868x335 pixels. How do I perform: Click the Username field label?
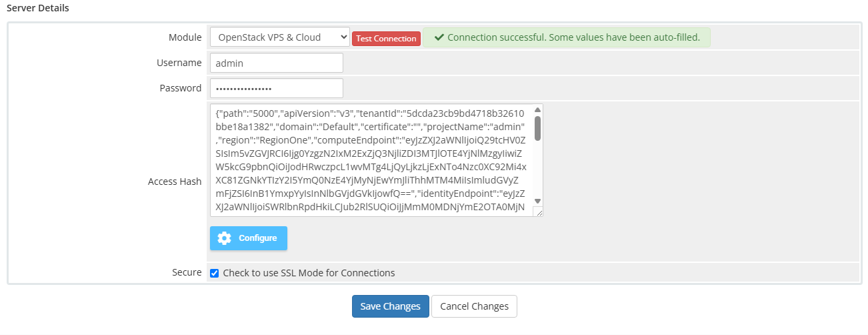(x=179, y=63)
